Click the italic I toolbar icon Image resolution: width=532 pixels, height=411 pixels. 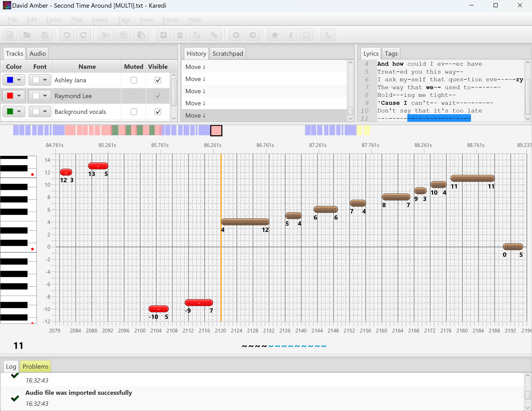coord(291,35)
